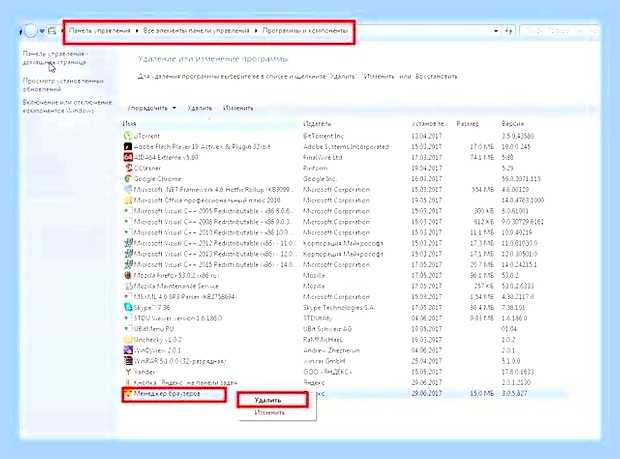This screenshot has width=620, height=459.
Task: Go to Все элементы панели управления breadcrumb
Action: pyautogui.click(x=196, y=30)
